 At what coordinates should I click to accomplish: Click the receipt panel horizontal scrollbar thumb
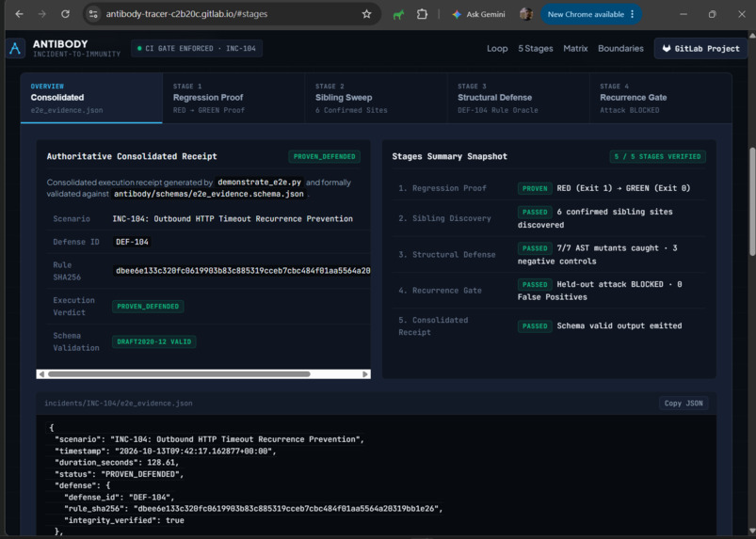179,374
